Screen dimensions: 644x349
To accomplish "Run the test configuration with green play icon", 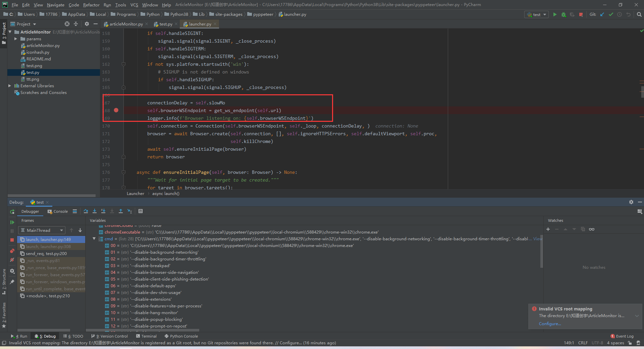I will [x=554, y=14].
